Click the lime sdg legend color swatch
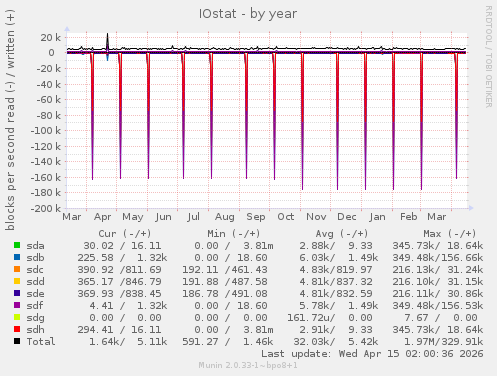Image resolution: width=497 pixels, height=376 pixels. coord(17,317)
